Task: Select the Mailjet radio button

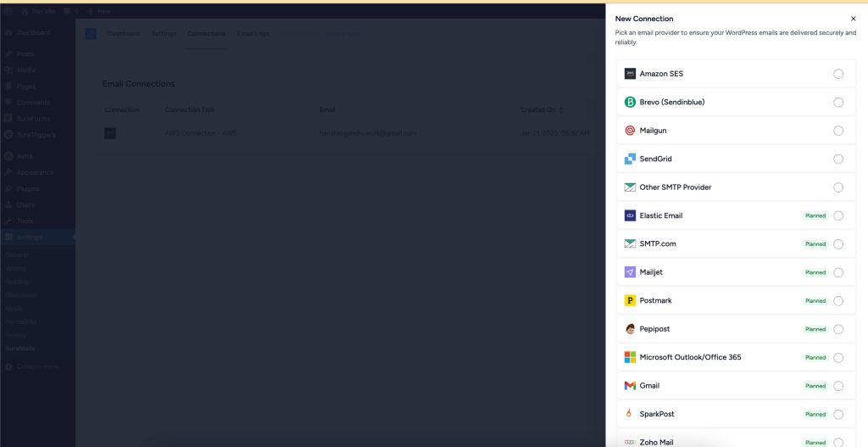Action: click(x=838, y=272)
